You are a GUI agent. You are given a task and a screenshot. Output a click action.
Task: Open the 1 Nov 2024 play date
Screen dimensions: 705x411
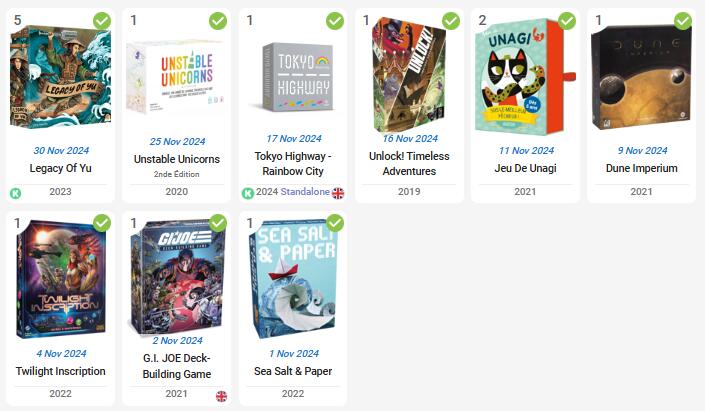click(294, 354)
